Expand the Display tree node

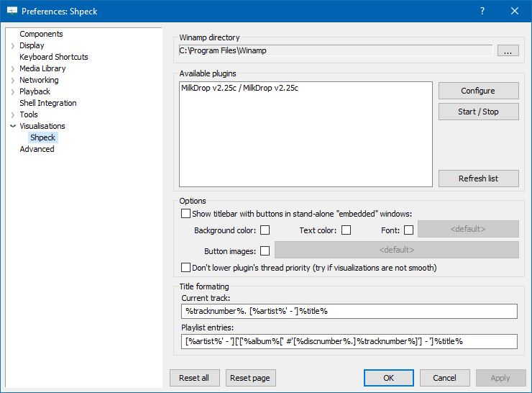click(x=13, y=46)
